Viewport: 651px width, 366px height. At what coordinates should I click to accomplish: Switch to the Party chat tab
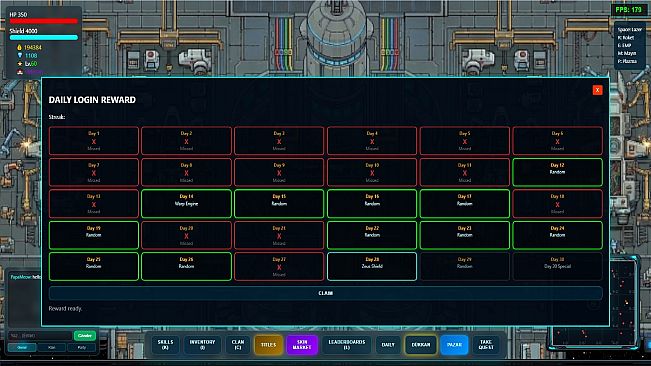tap(81, 347)
